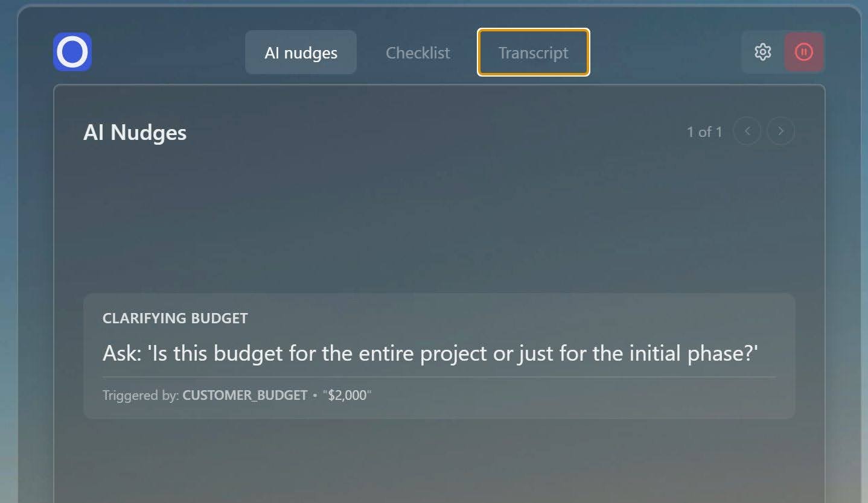Step to previous nudge via left arrow circle
Viewport: 868px width, 503px height.
(747, 131)
